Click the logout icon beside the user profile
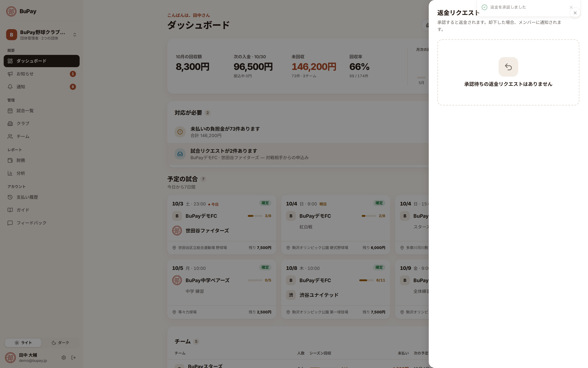Viewport: 588px width, 368px height. click(x=73, y=358)
